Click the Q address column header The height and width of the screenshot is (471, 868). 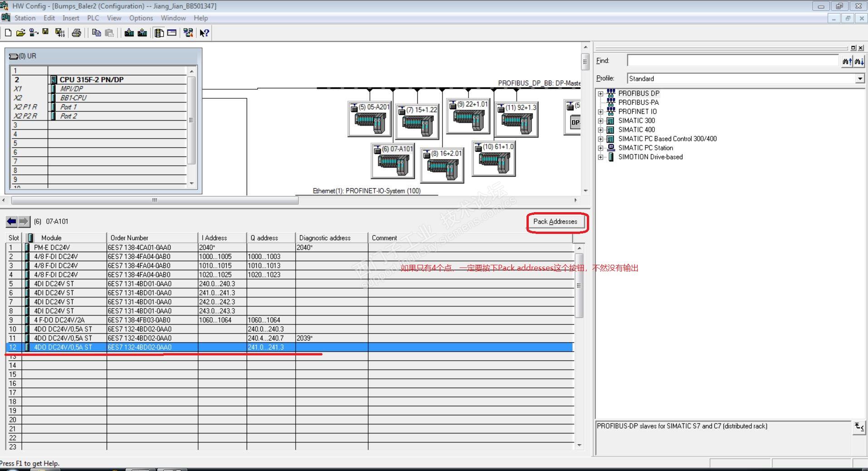pos(271,238)
